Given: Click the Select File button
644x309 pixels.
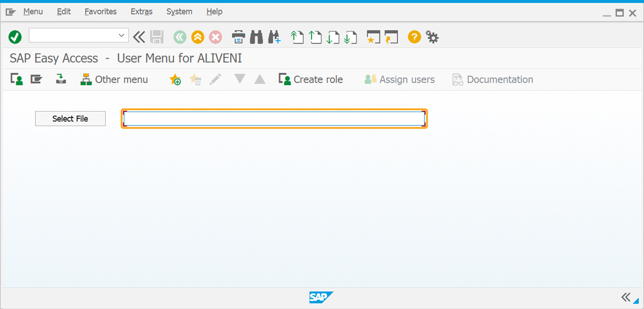Looking at the screenshot, I should (70, 119).
